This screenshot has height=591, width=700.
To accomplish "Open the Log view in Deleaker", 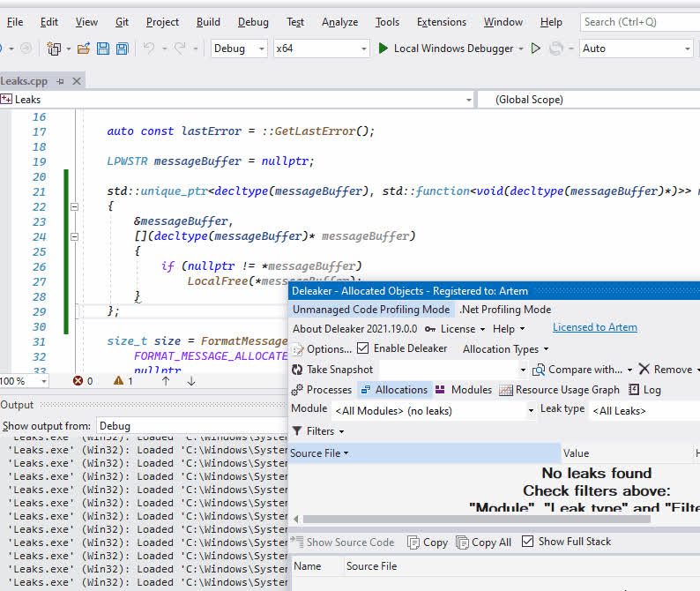I will pos(644,390).
